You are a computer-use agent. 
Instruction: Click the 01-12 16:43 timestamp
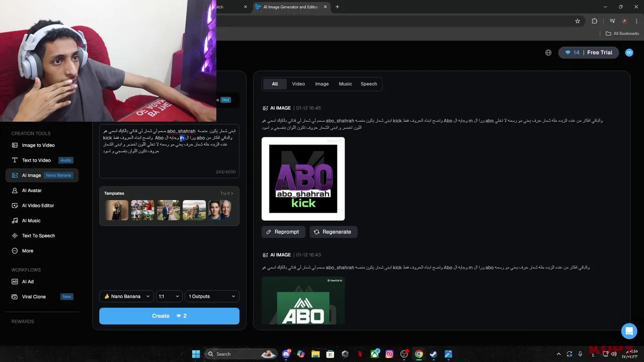[x=308, y=255]
